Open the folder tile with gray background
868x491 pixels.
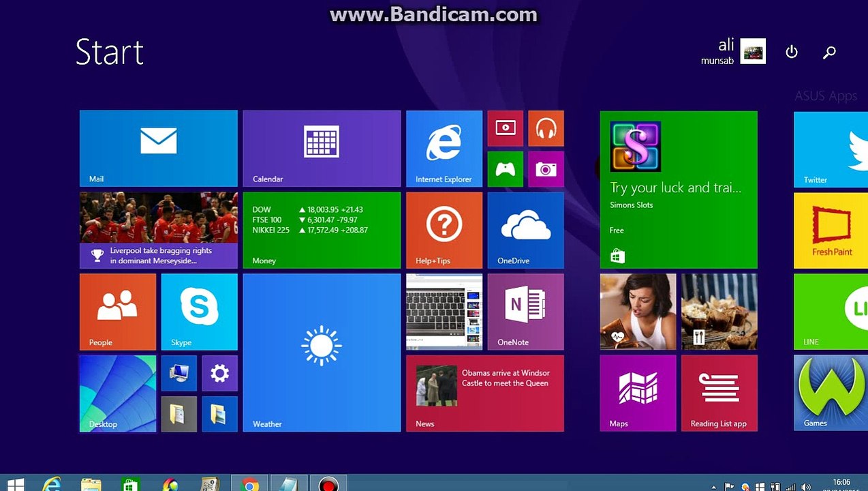tap(179, 414)
